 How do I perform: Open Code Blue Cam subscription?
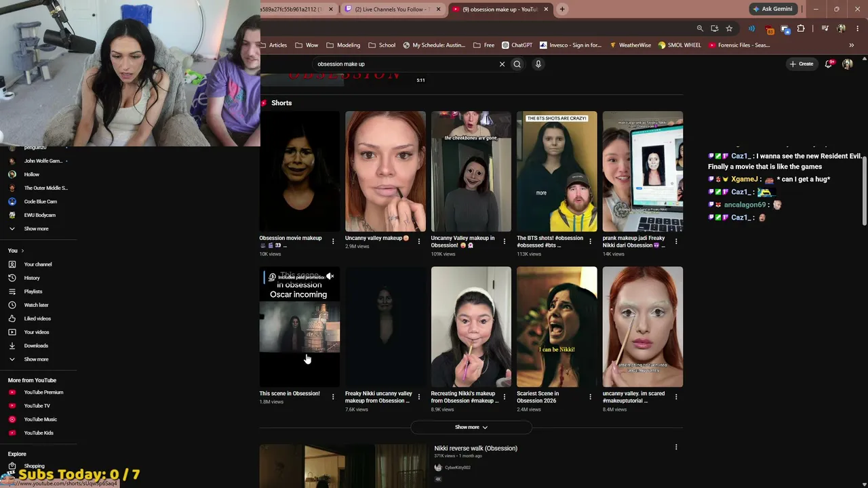40,201
